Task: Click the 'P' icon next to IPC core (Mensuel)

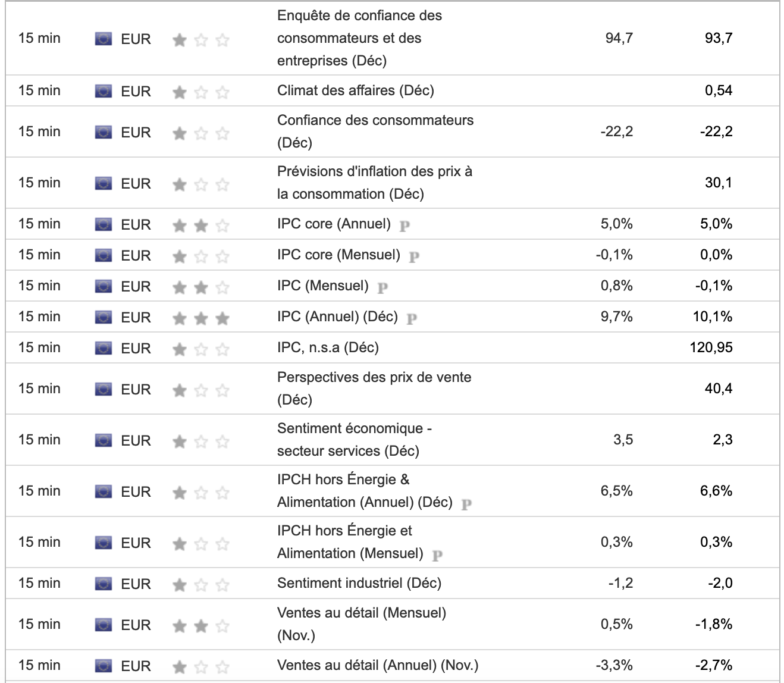Action: tap(414, 256)
